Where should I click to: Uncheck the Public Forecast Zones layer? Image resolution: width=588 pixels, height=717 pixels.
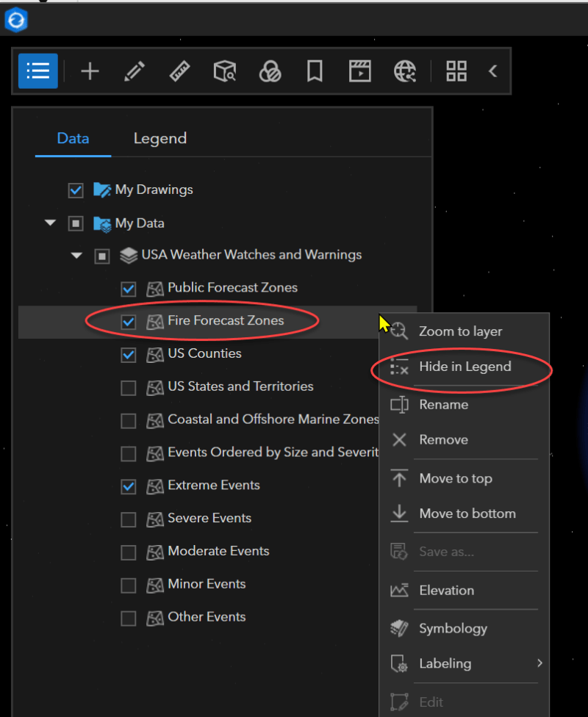pyautogui.click(x=128, y=288)
